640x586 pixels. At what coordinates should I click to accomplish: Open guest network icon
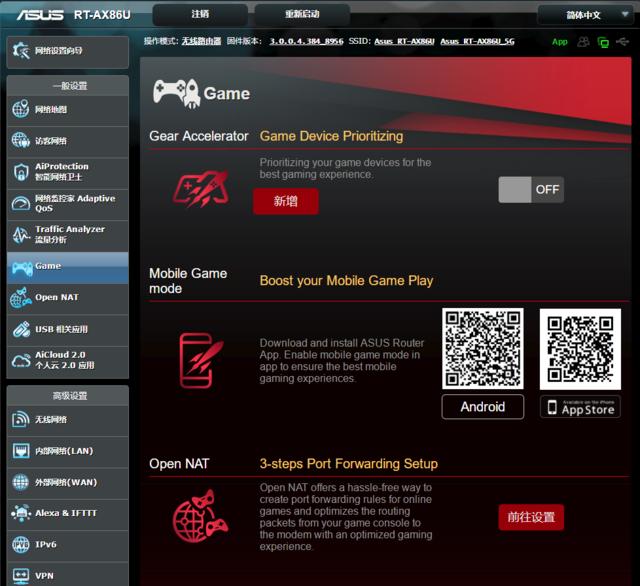click(x=20, y=141)
